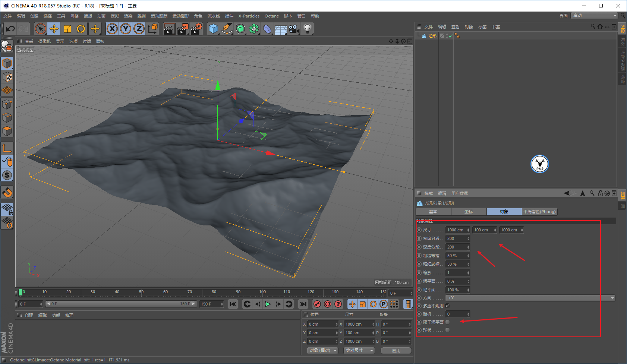Click the 宽度分段 stepper arrows
The width and height of the screenshot is (627, 364).
pos(468,238)
